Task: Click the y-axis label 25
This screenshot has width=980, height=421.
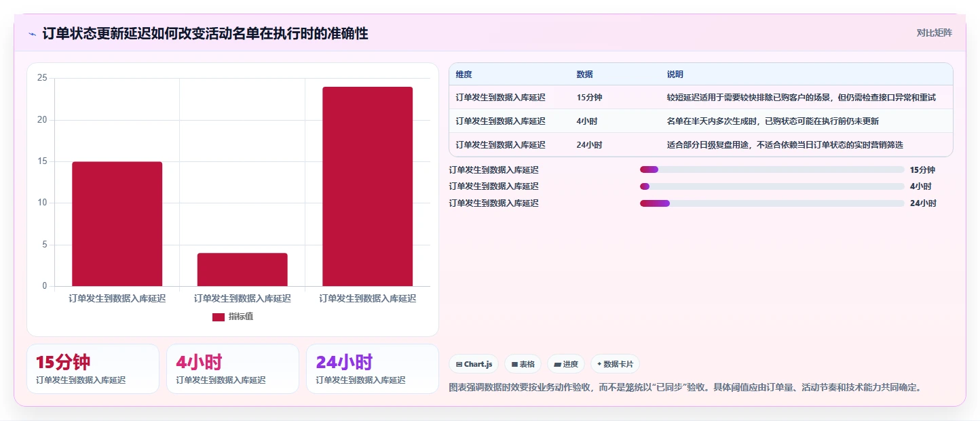Action: 42,78
